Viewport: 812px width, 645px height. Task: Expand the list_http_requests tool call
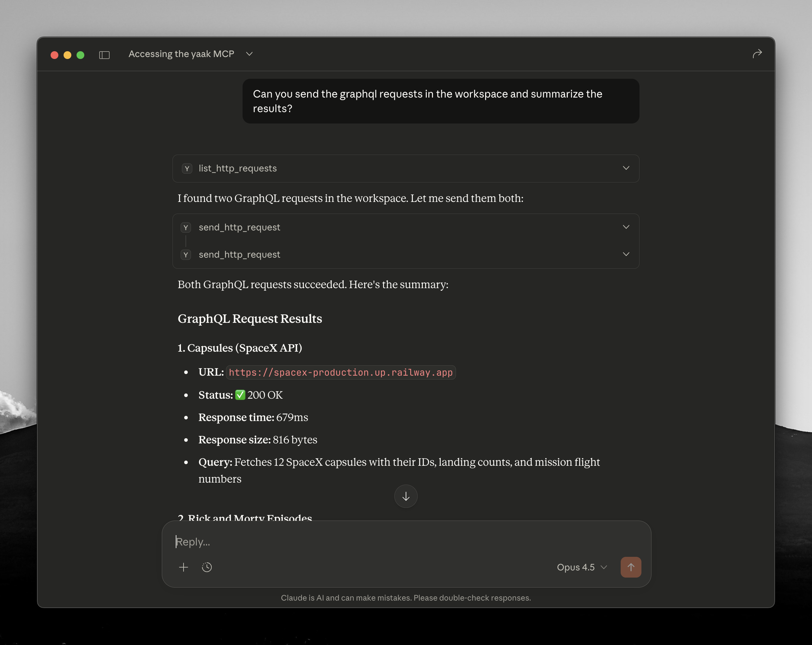626,168
